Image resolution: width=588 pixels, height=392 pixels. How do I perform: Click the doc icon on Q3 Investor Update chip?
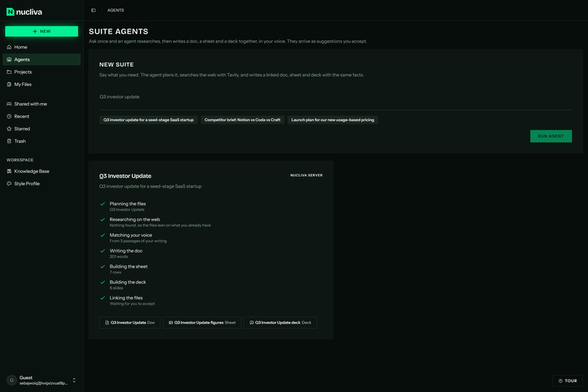107,323
